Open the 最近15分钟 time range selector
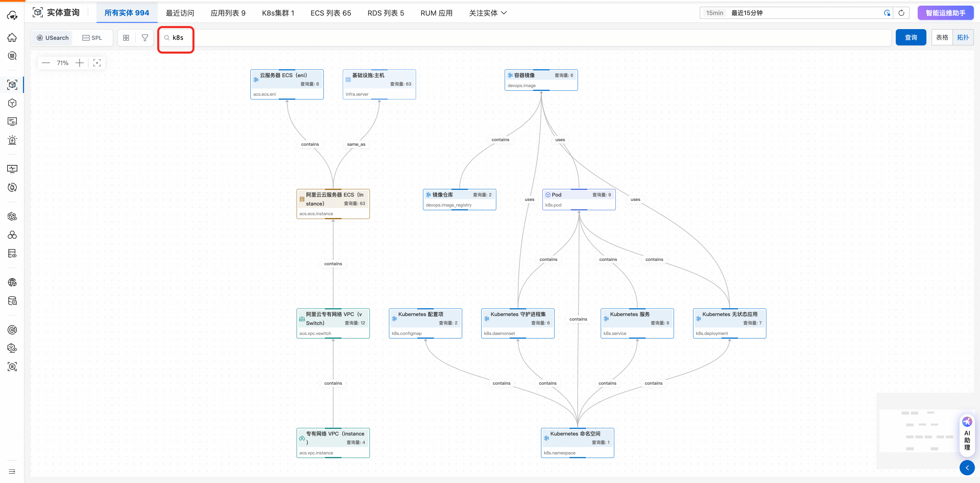 [x=791, y=13]
